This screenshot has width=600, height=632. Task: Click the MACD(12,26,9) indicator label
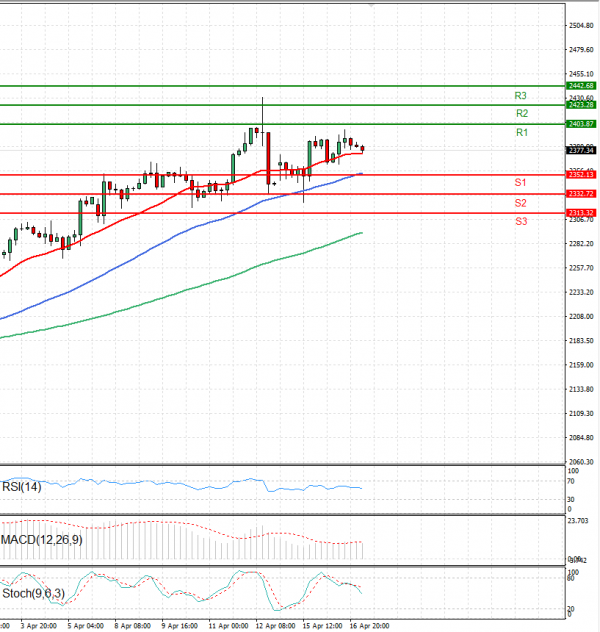(x=42, y=540)
